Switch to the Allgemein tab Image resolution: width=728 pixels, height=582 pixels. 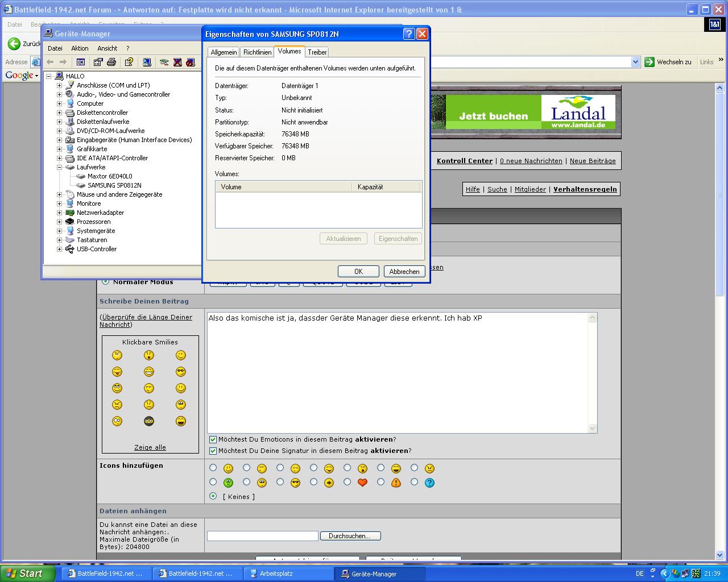pos(224,52)
